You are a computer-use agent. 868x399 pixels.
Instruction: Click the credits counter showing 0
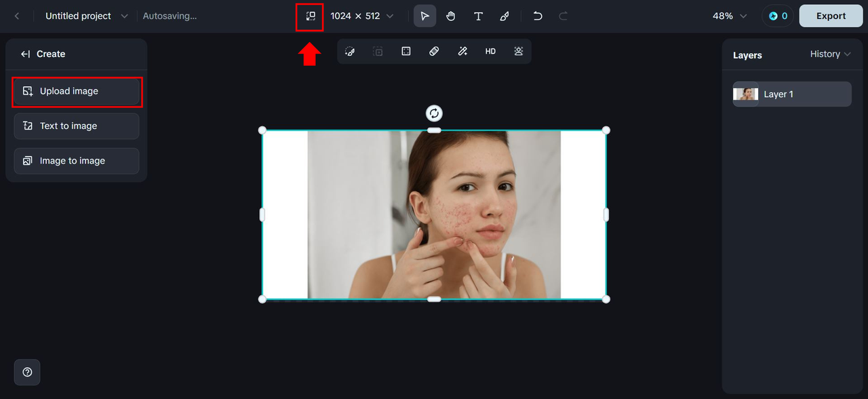pyautogui.click(x=778, y=16)
